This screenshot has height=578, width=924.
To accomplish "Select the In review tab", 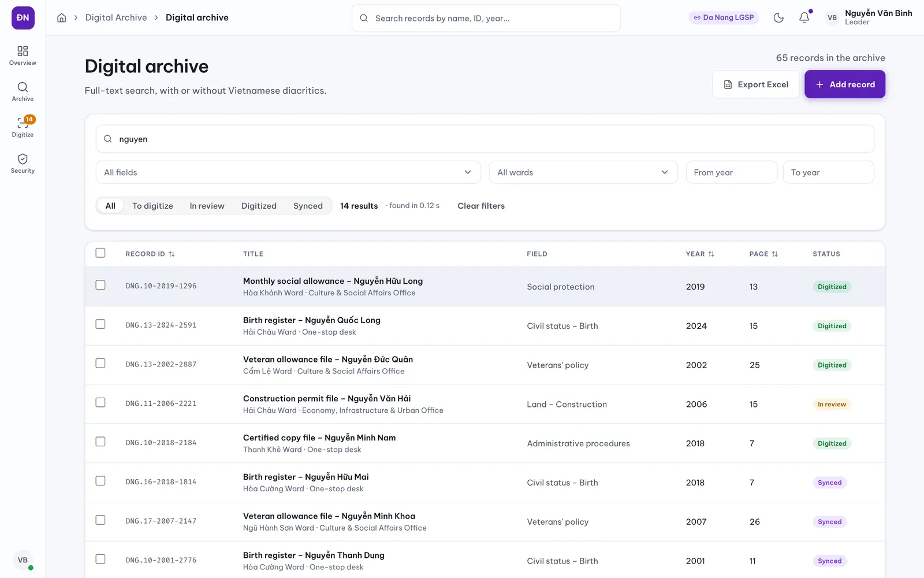I will (207, 206).
